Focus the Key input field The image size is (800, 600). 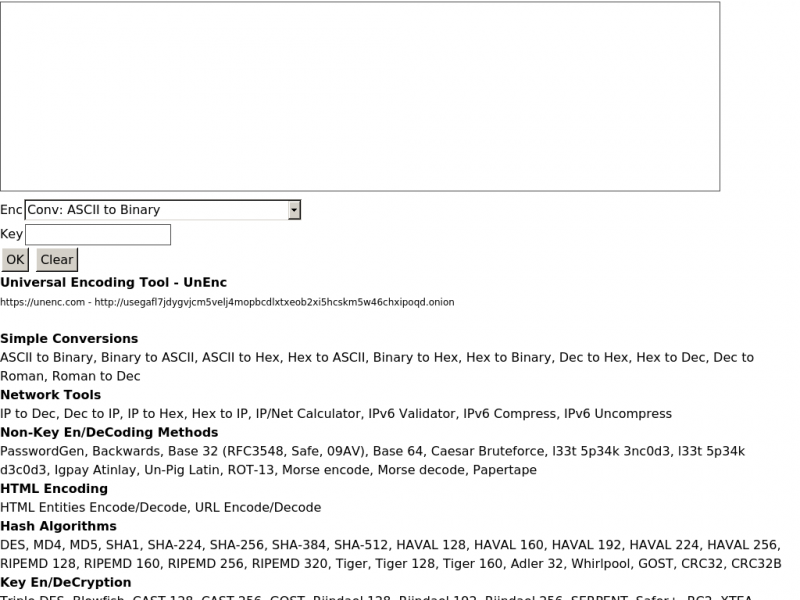tap(98, 235)
